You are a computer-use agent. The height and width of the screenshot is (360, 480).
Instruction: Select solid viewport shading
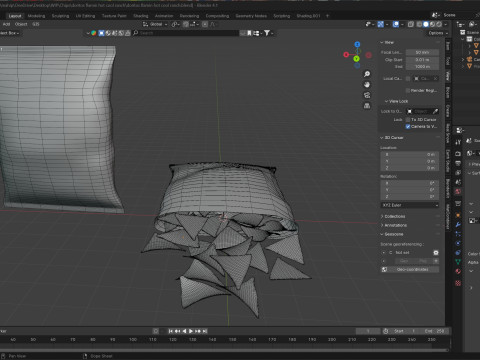426,24
